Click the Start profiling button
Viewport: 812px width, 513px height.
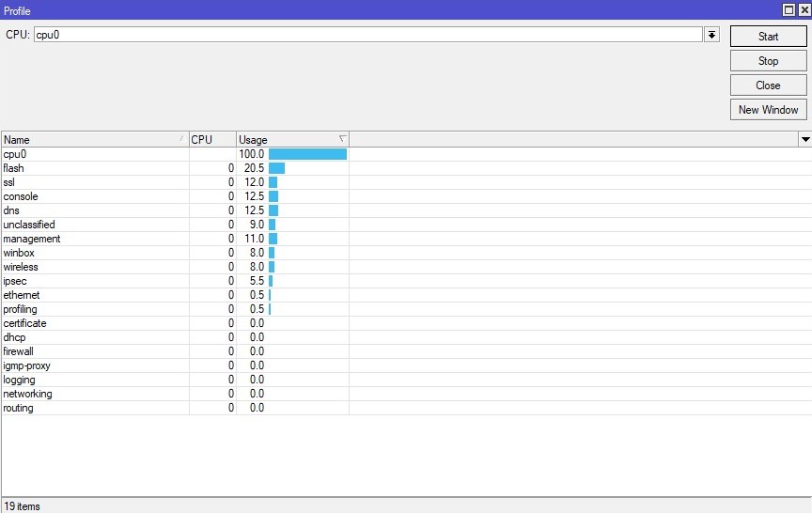pos(768,37)
